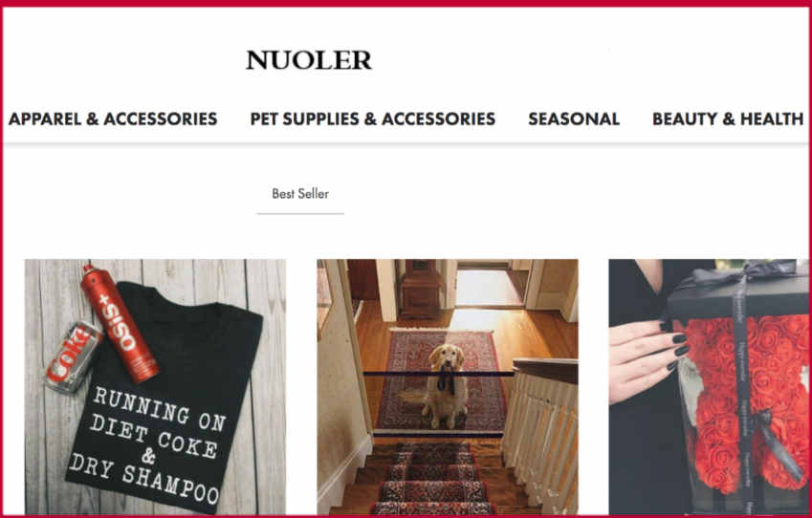Click the wooden cabinet in the hallway photo
Image resolution: width=812 pixels, height=518 pixels.
(421, 290)
